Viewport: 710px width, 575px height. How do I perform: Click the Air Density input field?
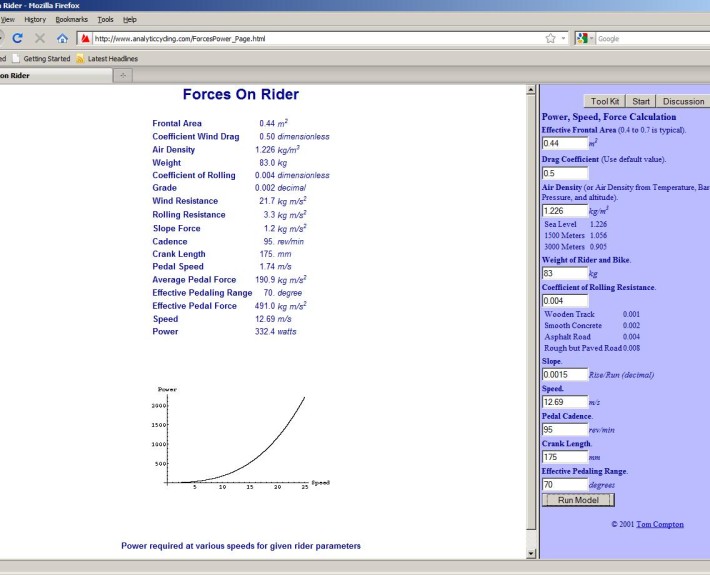(565, 211)
